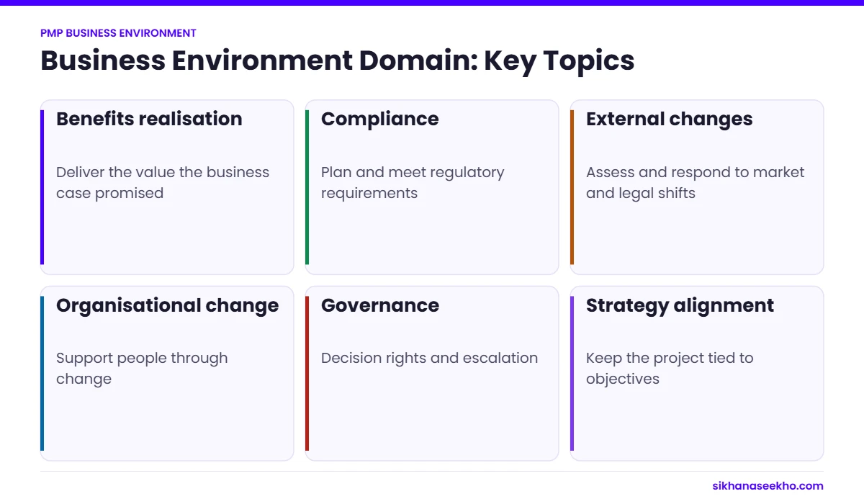Open the sikhanaseekho.com link

click(x=768, y=486)
